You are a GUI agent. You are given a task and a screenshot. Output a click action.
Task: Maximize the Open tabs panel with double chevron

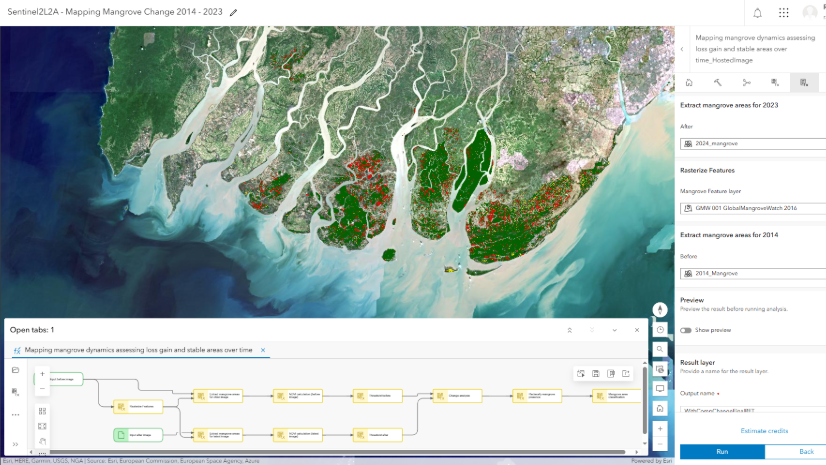tap(569, 330)
